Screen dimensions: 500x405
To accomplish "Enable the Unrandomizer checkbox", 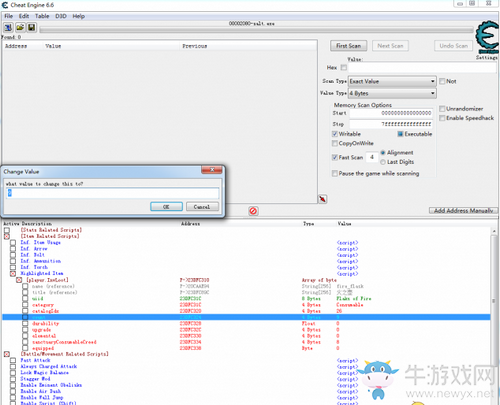I will 442,109.
